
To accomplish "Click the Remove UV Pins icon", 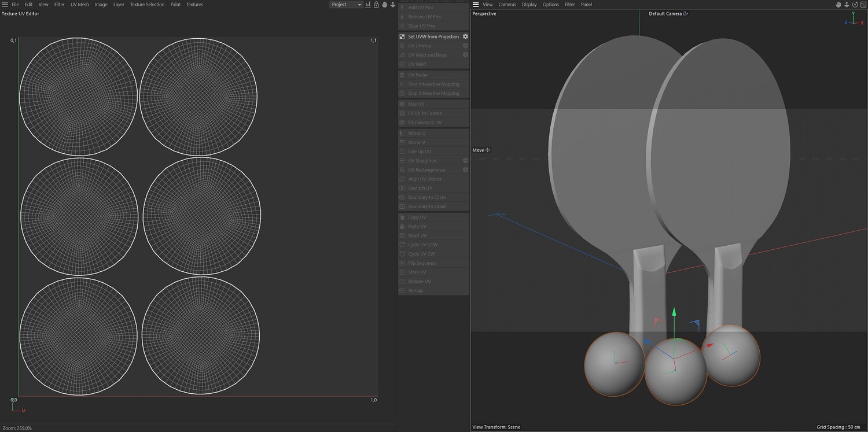I will (402, 17).
